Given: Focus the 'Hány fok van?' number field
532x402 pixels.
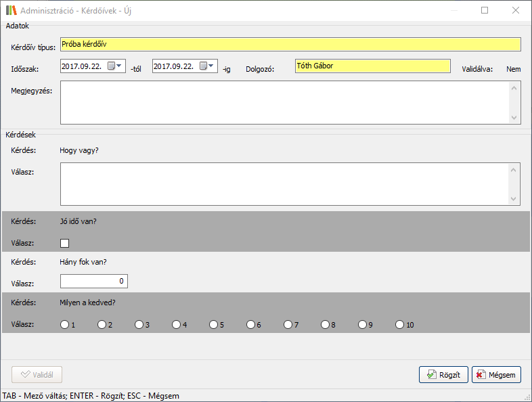Looking at the screenshot, I should [x=93, y=281].
